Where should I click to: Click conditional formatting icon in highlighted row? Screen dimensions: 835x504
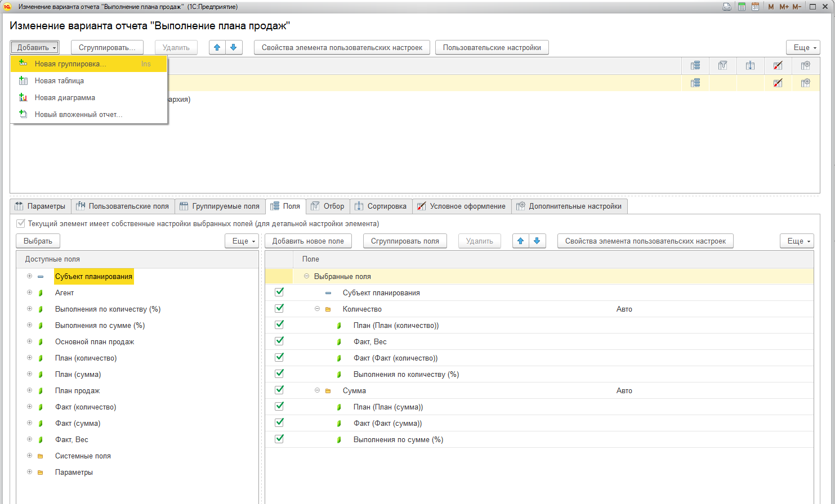coord(778,83)
